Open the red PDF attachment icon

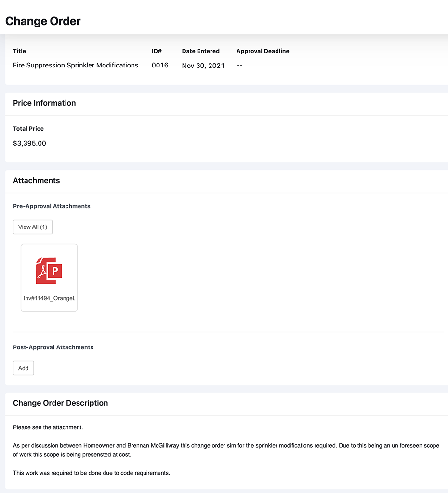(x=49, y=271)
